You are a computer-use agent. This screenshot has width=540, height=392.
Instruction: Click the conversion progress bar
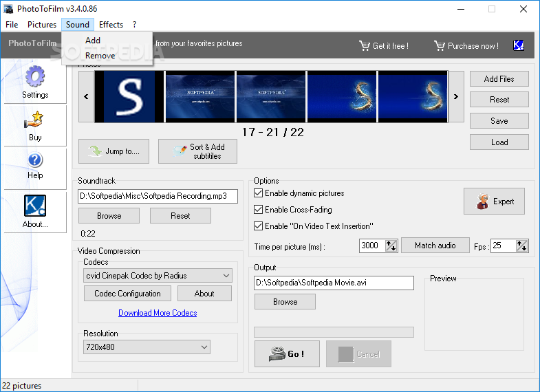tap(334, 332)
